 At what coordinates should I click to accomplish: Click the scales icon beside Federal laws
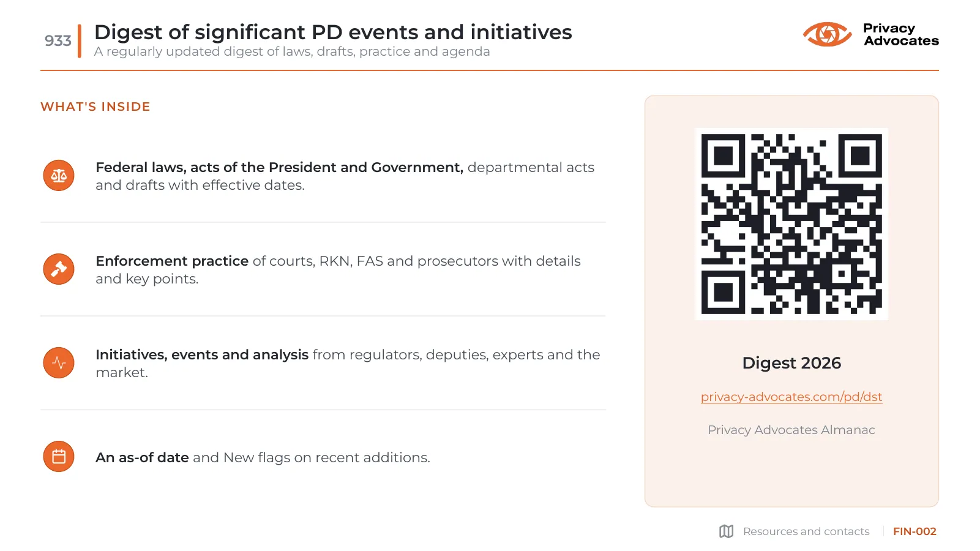[59, 176]
